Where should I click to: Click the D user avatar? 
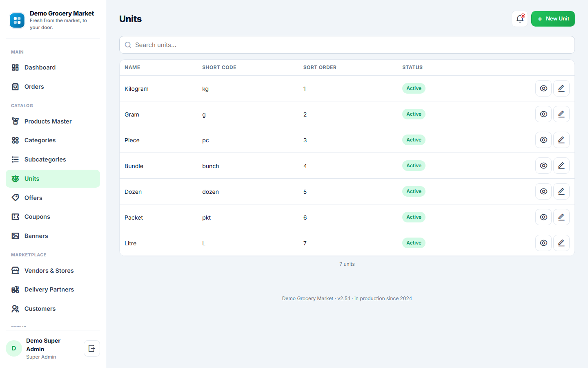coord(14,348)
